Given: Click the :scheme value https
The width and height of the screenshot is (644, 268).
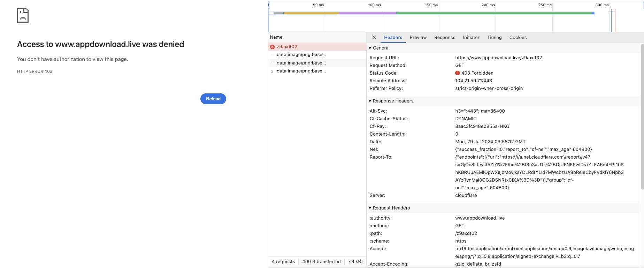Looking at the screenshot, I should pos(461,241).
